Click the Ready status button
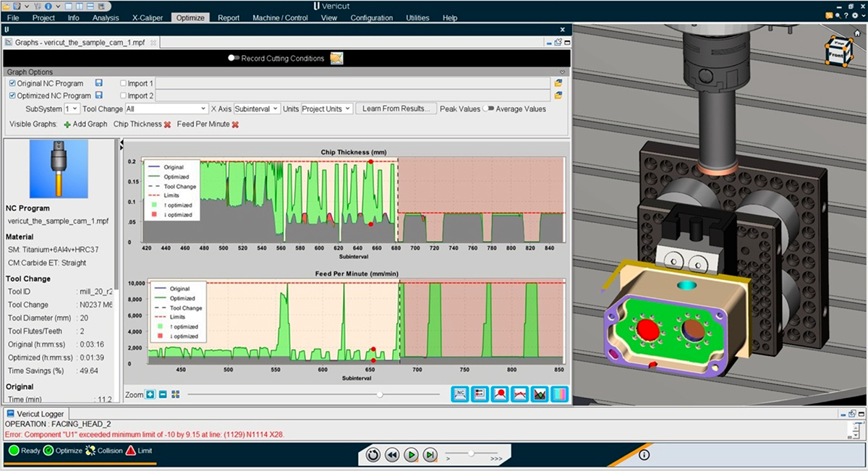 (25, 451)
